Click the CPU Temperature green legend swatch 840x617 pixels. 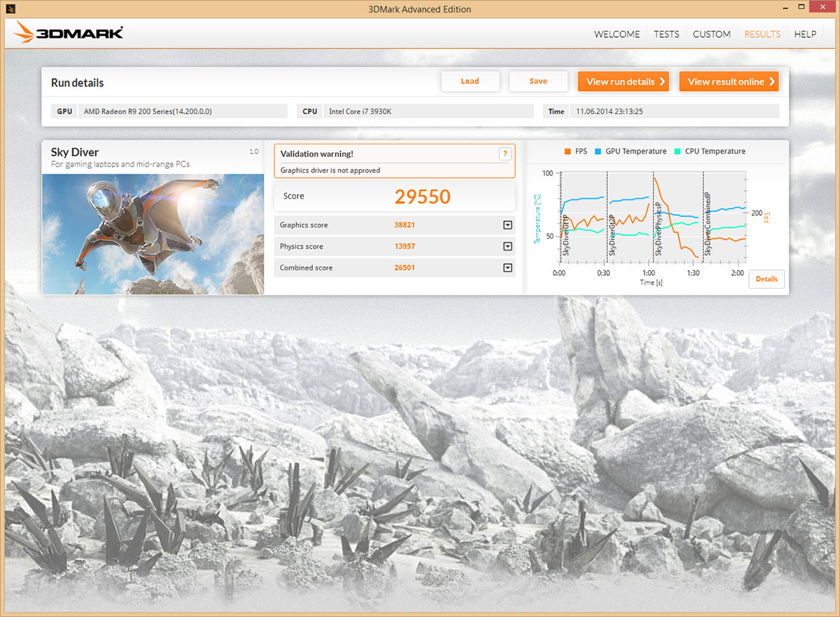pos(678,151)
